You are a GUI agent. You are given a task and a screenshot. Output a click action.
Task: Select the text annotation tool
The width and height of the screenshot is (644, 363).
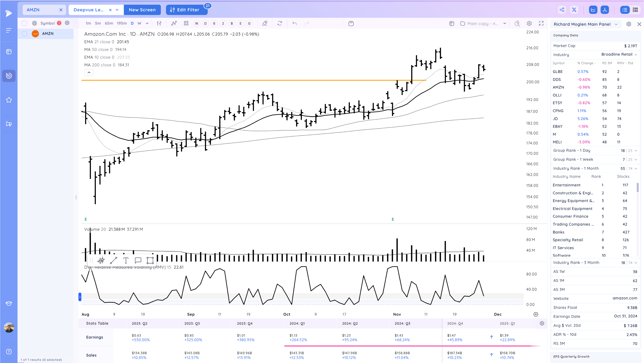[126, 260]
